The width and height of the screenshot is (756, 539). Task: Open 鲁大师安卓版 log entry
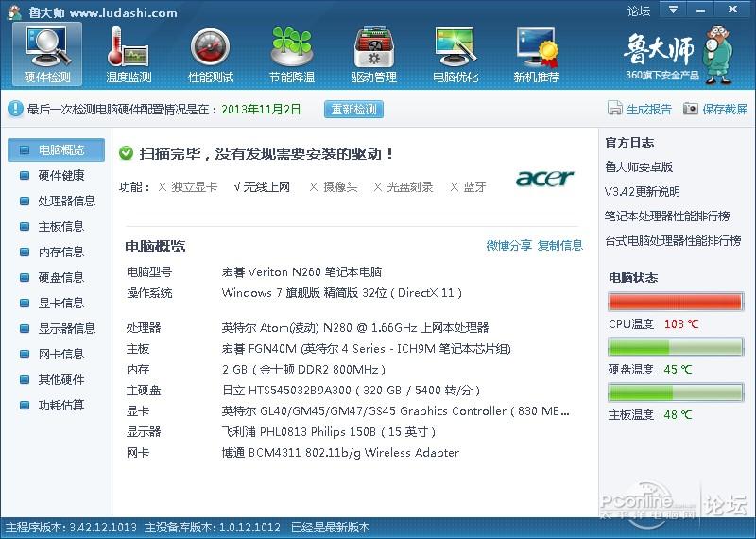coord(639,167)
